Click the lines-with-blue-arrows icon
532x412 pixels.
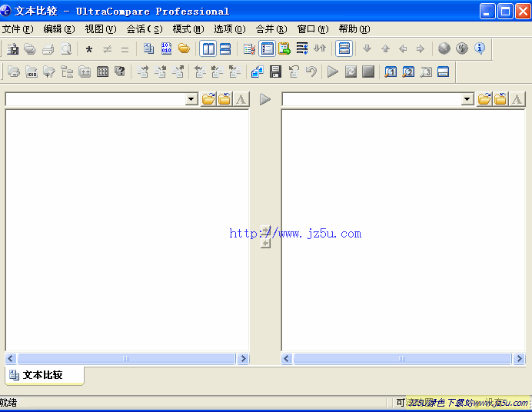tap(302, 49)
